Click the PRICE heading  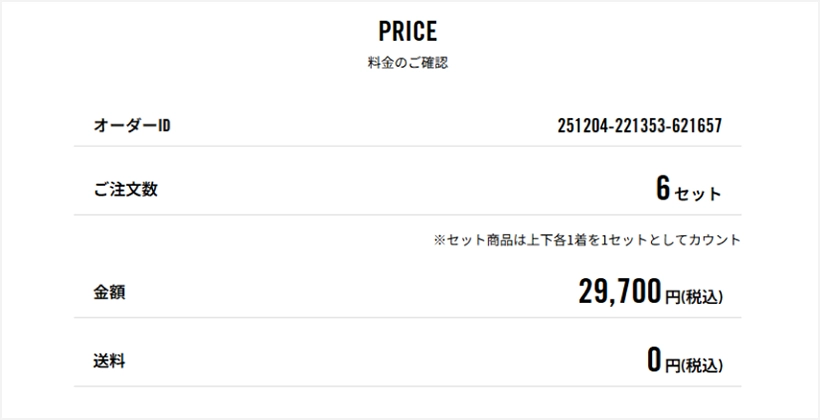[x=408, y=31]
